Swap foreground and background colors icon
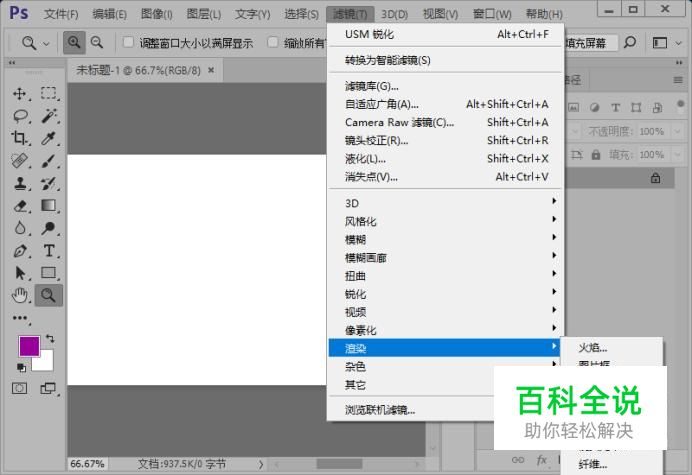The width and height of the screenshot is (692, 475). point(50,339)
